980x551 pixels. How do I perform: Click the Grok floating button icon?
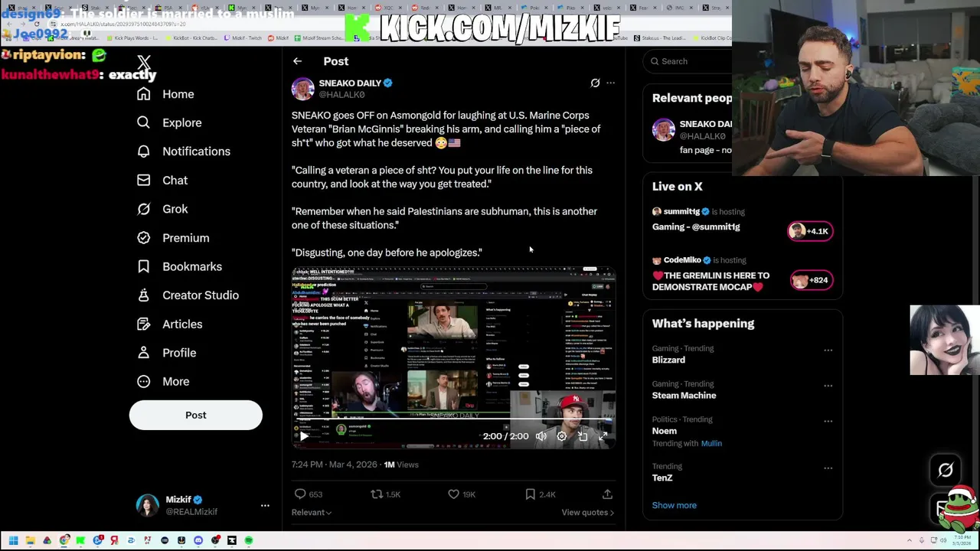click(946, 470)
